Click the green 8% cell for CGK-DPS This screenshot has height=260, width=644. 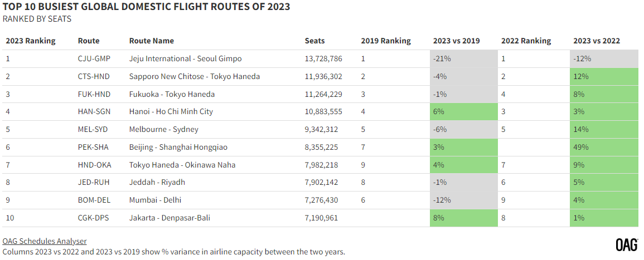[464, 218]
